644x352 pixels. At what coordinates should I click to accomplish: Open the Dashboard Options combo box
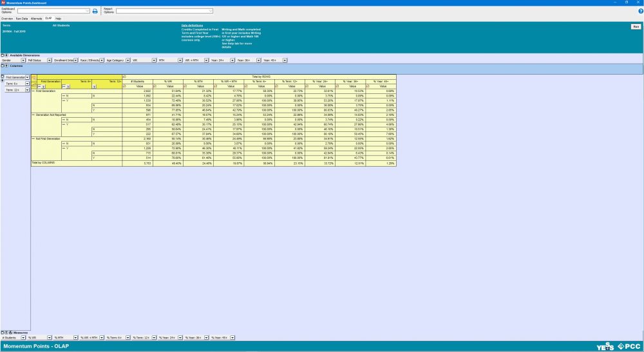(53, 11)
